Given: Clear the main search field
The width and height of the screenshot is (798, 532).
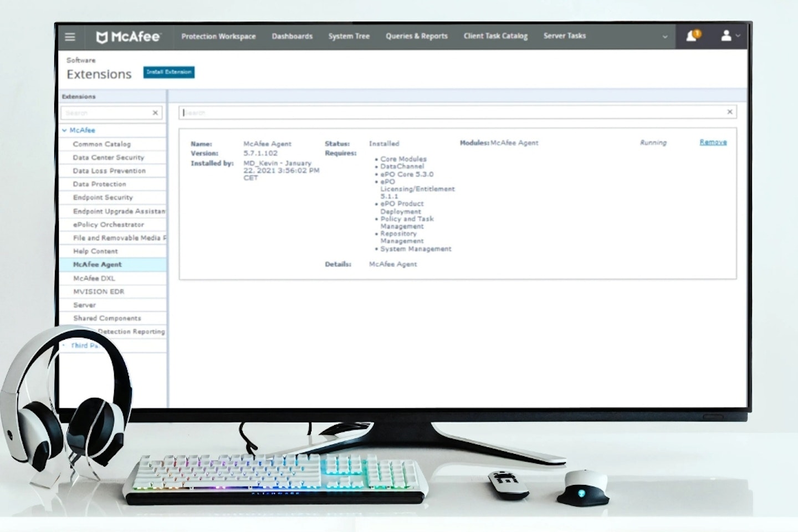Looking at the screenshot, I should coord(729,112).
